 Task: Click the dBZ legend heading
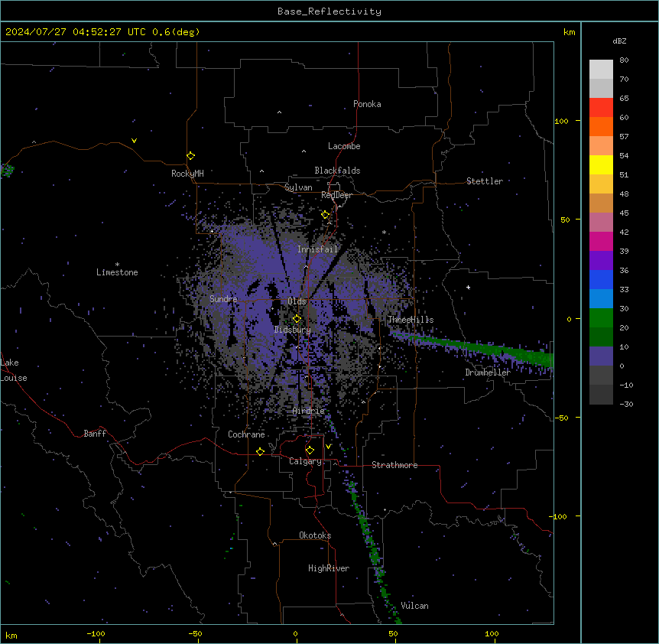point(619,41)
